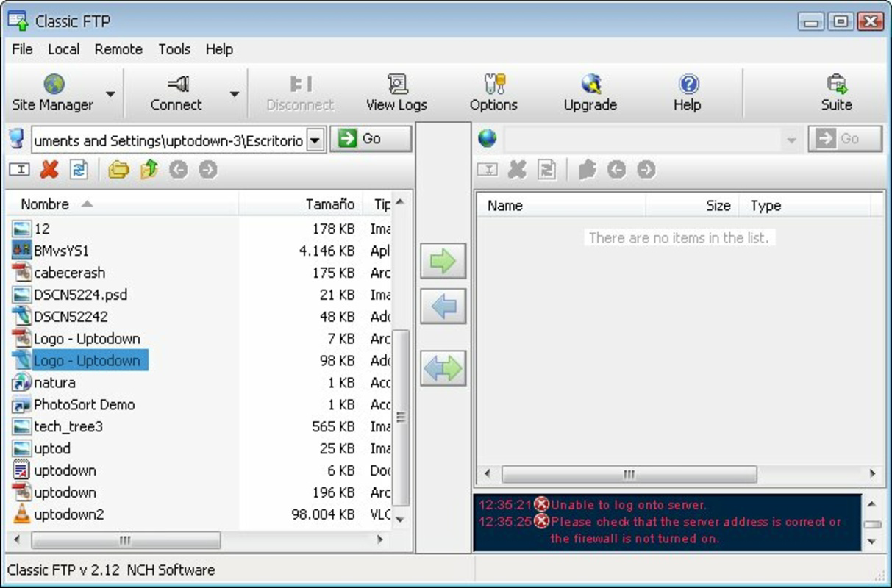This screenshot has width=892, height=588.
Task: Click the remote list horizontal scrollbar thumb
Action: pyautogui.click(x=629, y=474)
